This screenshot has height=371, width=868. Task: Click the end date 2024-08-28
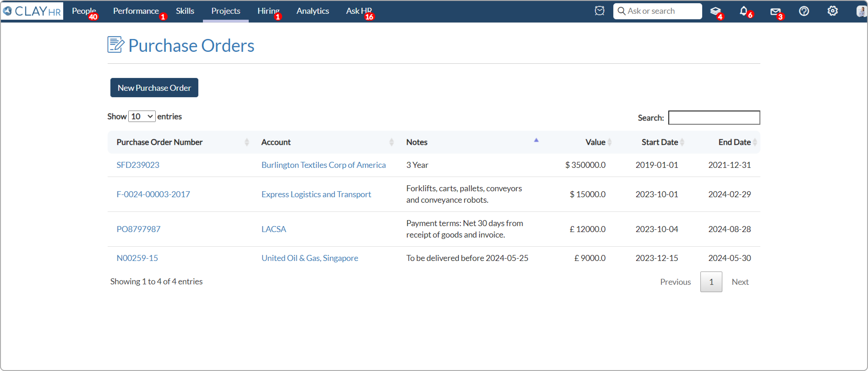[730, 229]
